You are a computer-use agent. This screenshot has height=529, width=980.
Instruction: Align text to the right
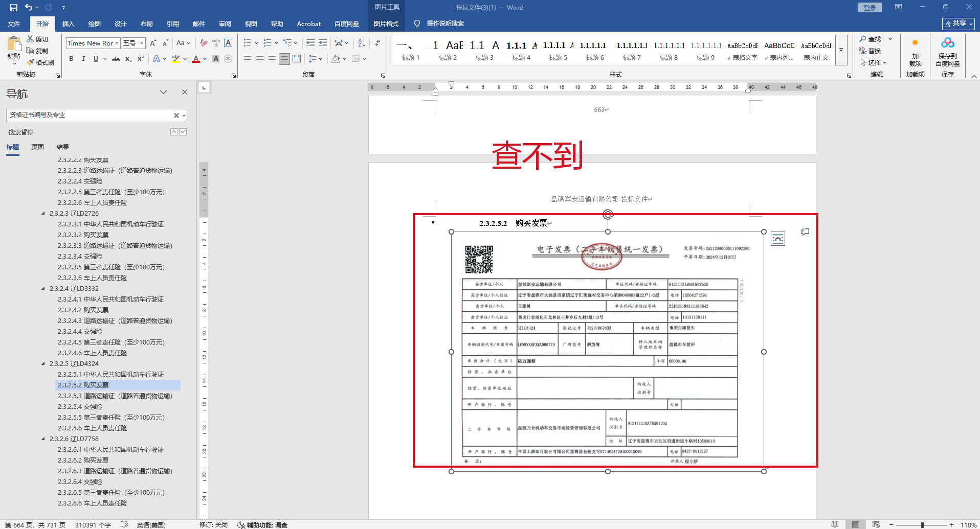(x=272, y=59)
